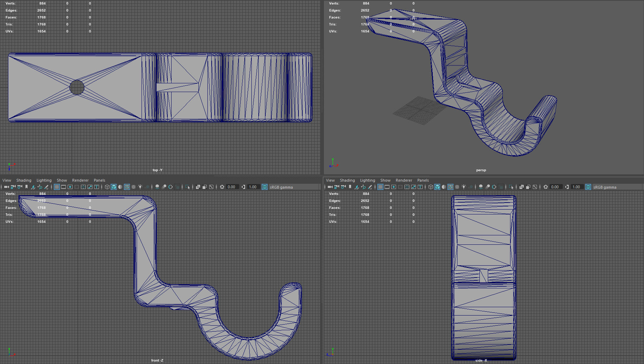
Task: Click exposure value 0.00 field in side panel
Action: (x=556, y=187)
